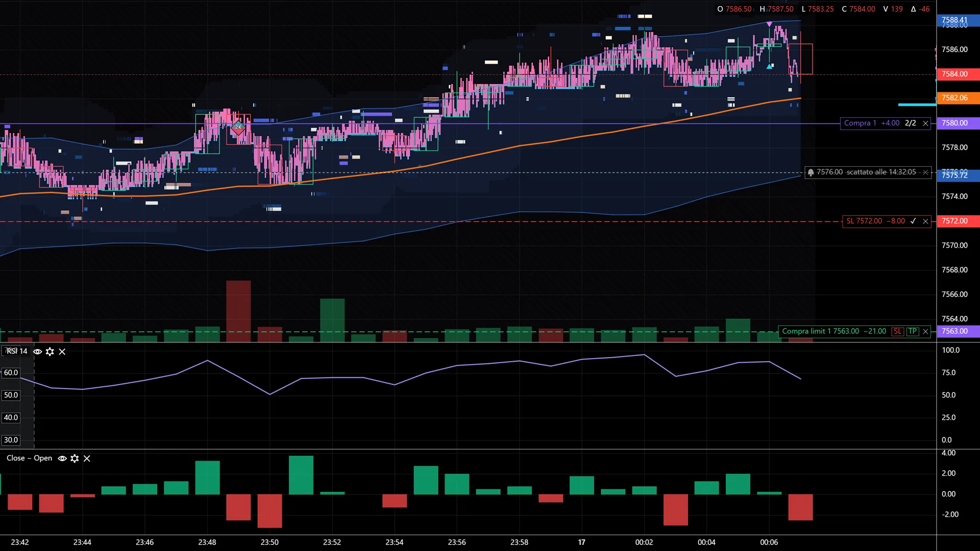980x551 pixels.
Task: Click the 2K diamond marker on chart
Action: (238, 128)
